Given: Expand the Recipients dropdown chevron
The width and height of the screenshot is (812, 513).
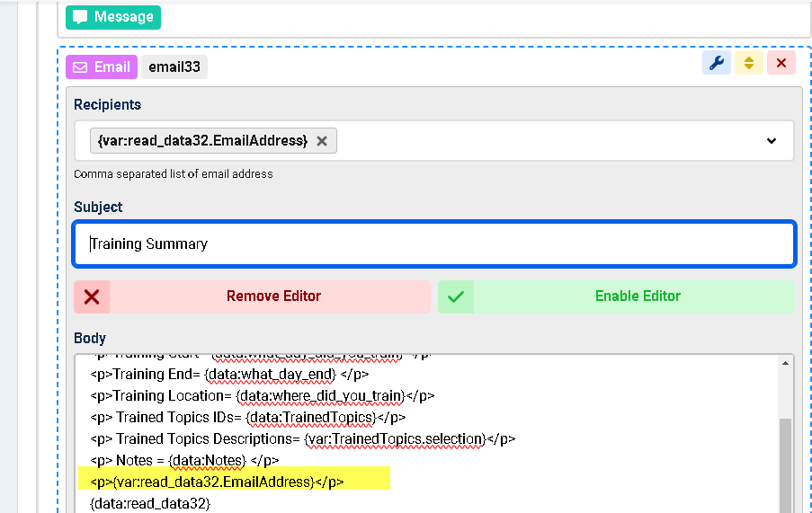Looking at the screenshot, I should 771,141.
